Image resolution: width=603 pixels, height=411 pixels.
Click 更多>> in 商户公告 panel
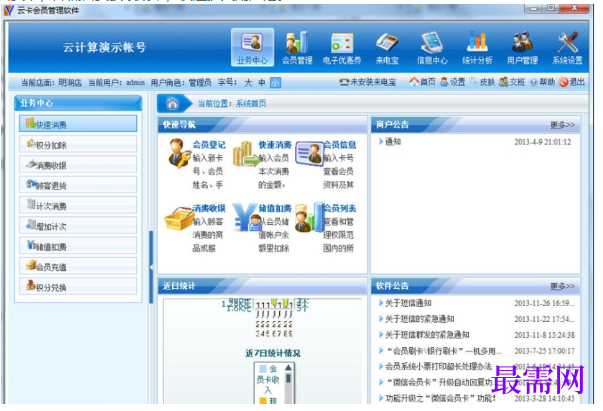(562, 125)
